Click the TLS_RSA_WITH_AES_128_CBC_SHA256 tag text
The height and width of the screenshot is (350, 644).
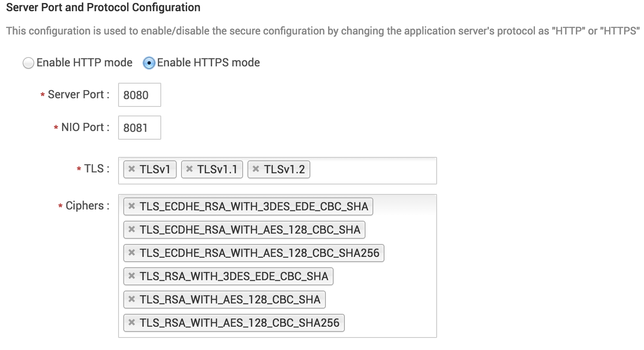[240, 323]
